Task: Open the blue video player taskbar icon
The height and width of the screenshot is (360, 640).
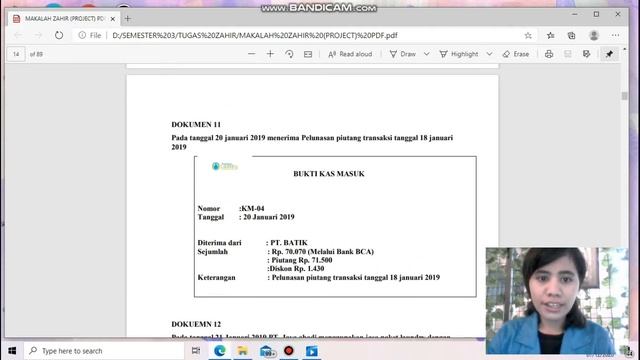Action: [311, 351]
